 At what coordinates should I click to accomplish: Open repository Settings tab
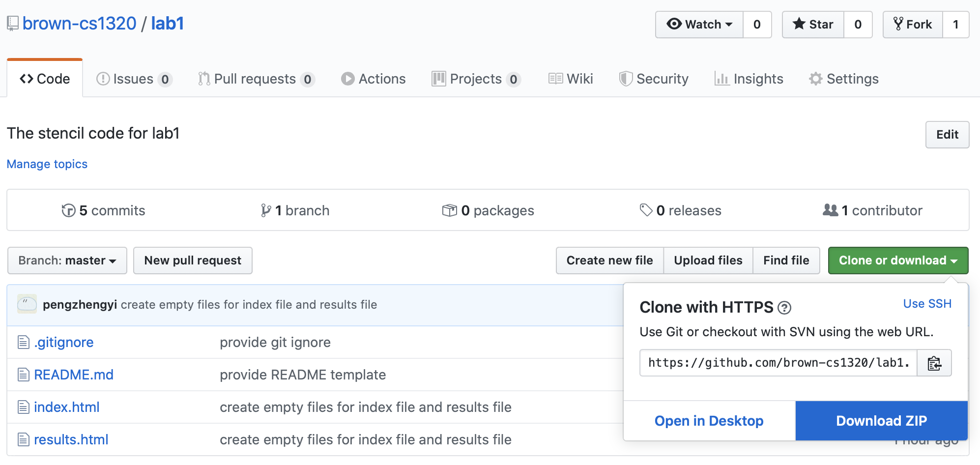click(844, 79)
